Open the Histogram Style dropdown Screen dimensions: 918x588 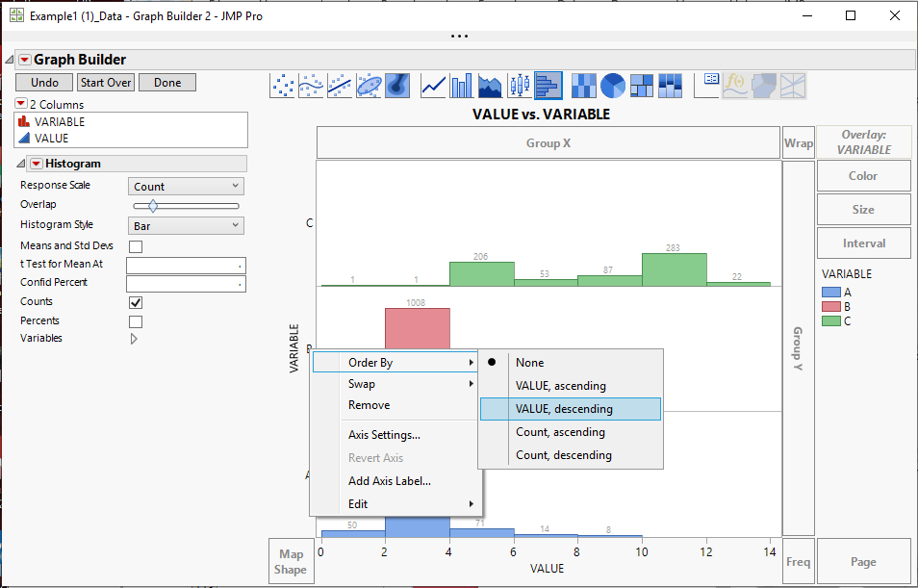click(x=185, y=224)
